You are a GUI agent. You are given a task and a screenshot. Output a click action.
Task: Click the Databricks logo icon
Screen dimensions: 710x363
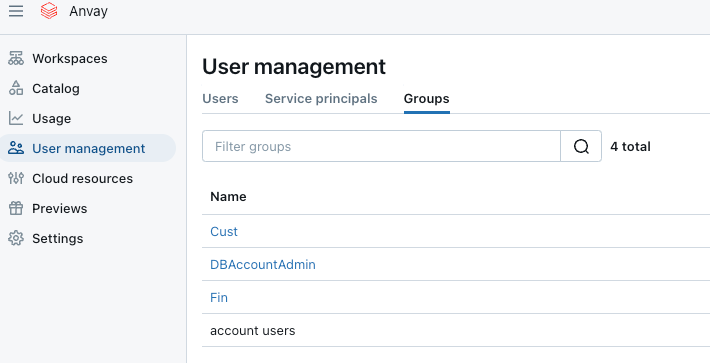click(49, 11)
